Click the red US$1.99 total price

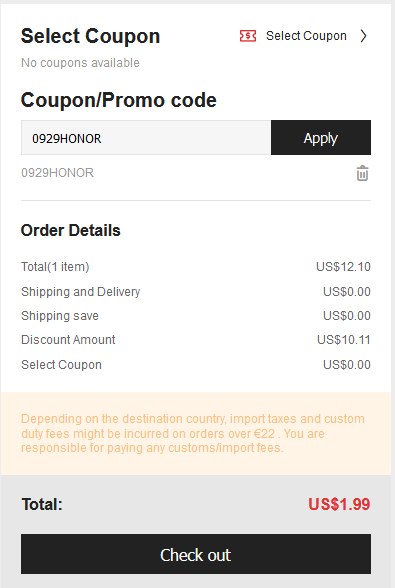339,504
